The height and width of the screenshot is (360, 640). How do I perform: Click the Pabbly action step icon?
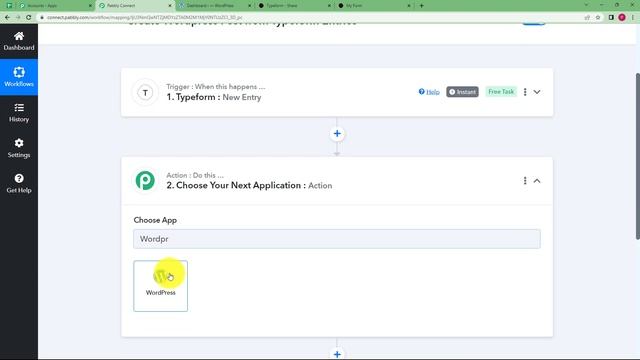(145, 180)
